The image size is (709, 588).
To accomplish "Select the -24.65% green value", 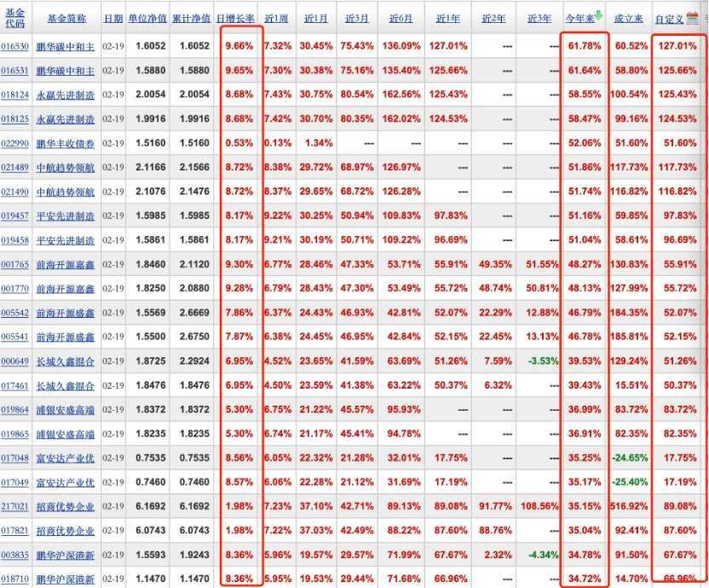I will coord(630,458).
